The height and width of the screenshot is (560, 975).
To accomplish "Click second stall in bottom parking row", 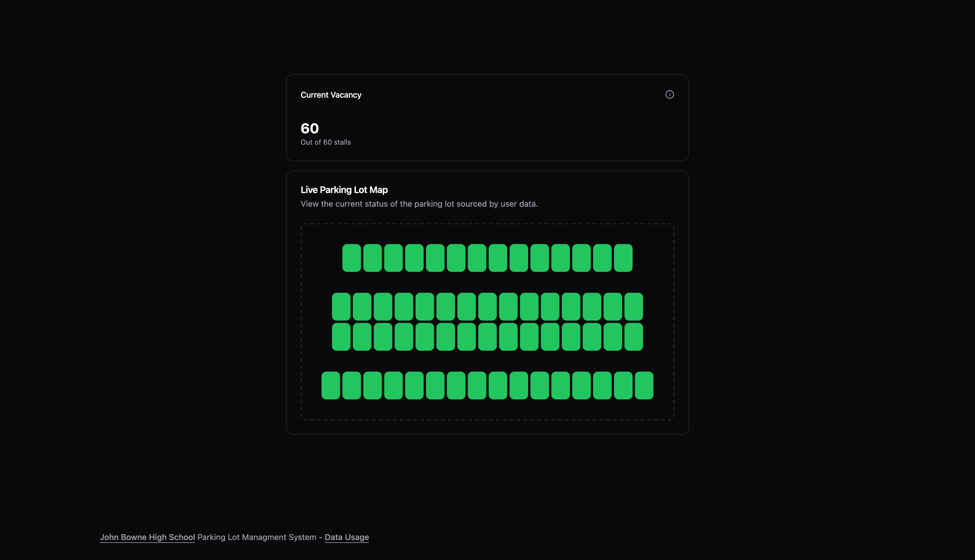I will tap(351, 386).
